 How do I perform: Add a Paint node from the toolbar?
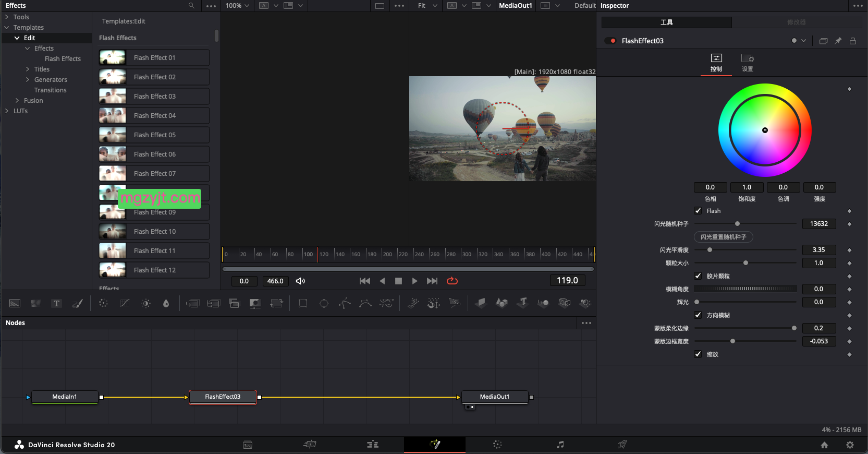click(x=78, y=303)
